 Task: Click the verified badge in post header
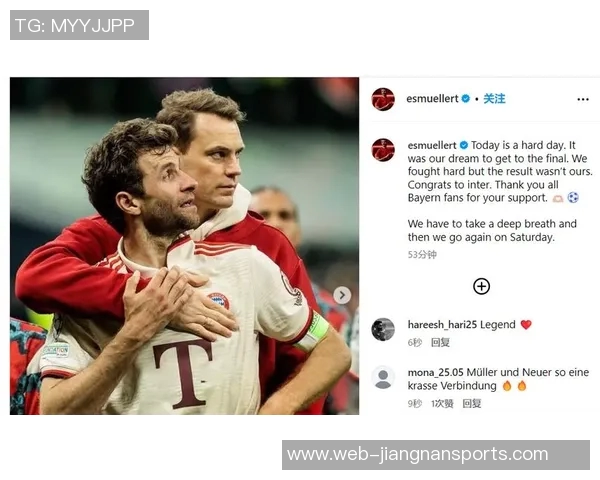(x=466, y=99)
